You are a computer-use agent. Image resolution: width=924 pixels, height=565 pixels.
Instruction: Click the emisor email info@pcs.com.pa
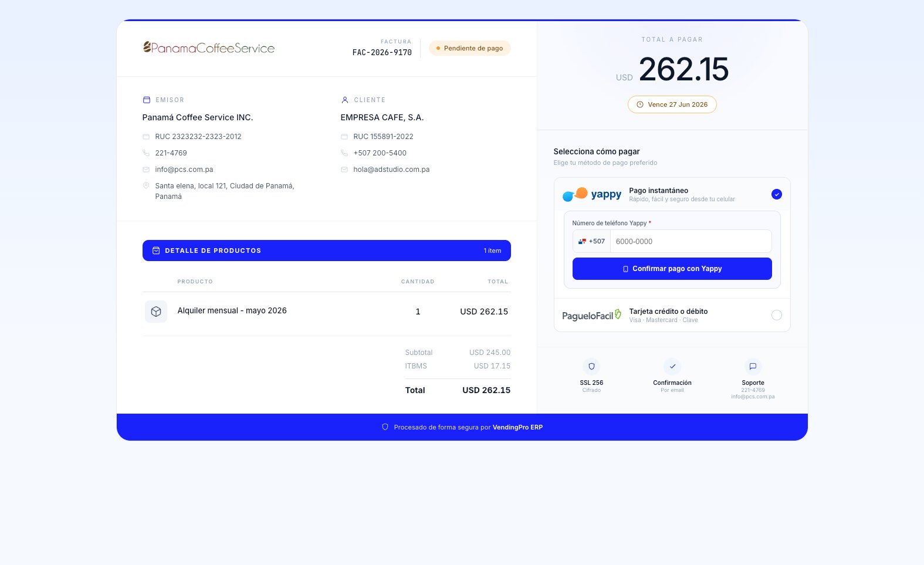184,170
